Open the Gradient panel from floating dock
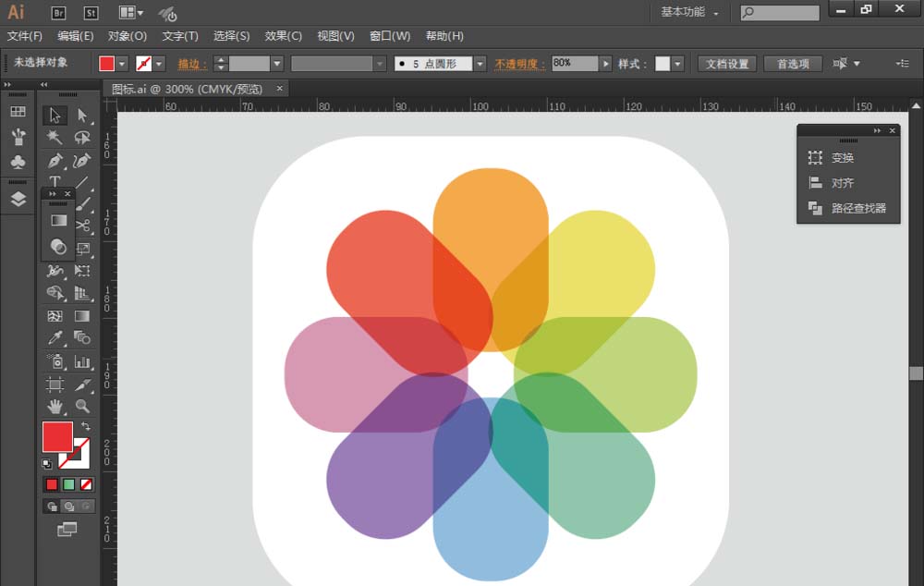The image size is (924, 586). (57, 221)
